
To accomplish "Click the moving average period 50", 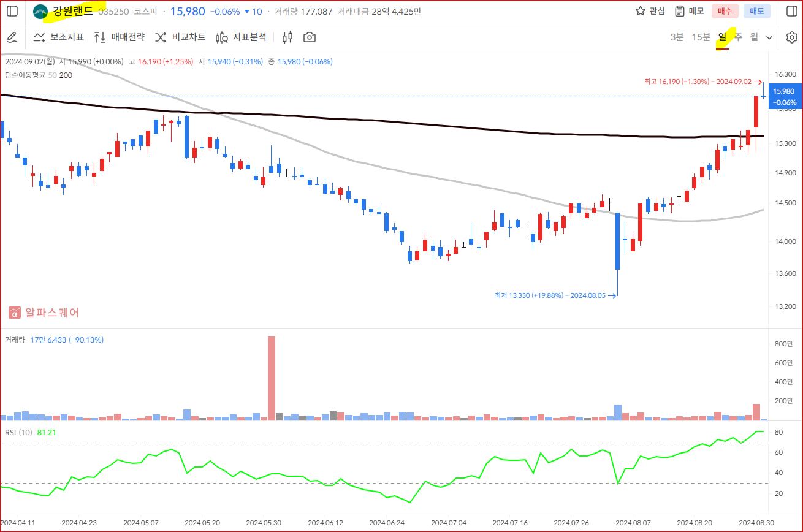I will (52, 75).
